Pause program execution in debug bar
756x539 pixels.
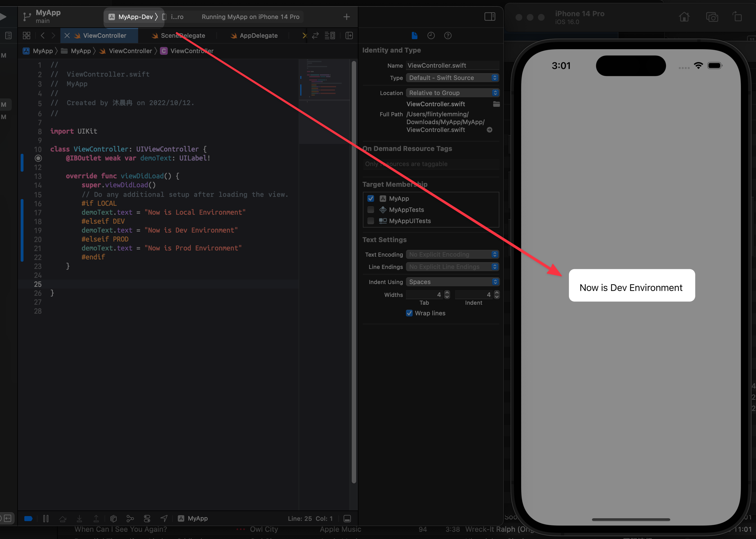click(46, 518)
